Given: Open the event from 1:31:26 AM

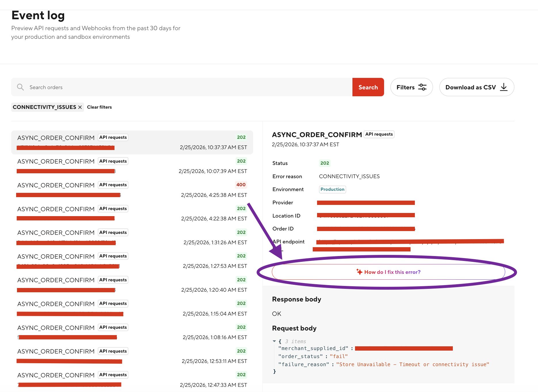Looking at the screenshot, I should click(132, 237).
